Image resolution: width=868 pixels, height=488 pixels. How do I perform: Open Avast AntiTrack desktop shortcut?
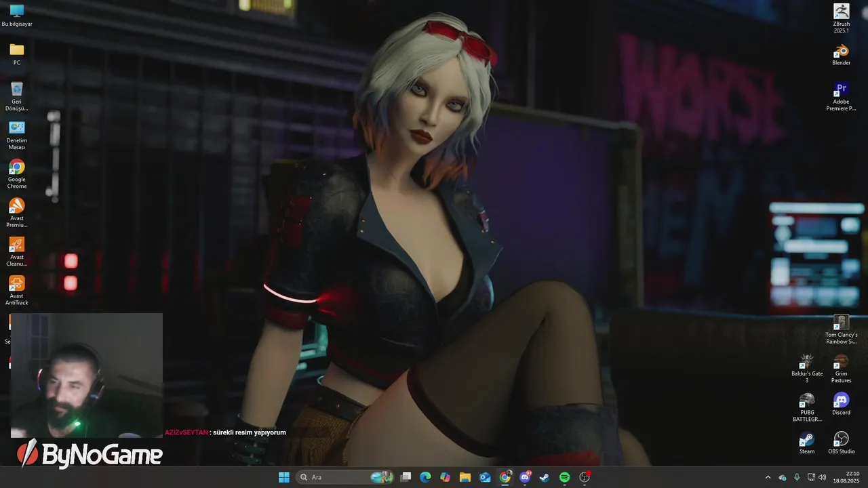17,290
